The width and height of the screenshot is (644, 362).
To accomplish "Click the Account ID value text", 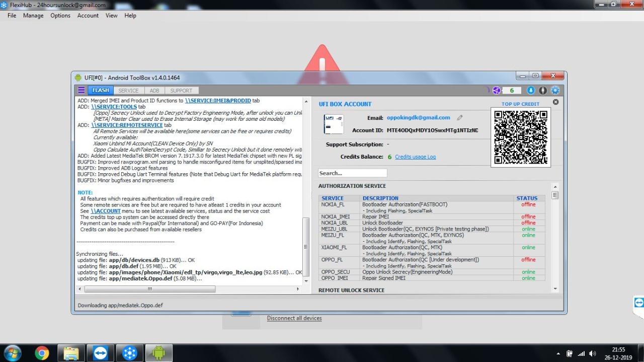I will tap(432, 130).
